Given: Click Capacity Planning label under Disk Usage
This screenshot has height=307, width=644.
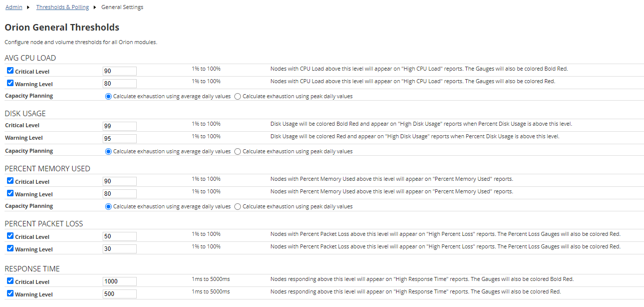Looking at the screenshot, I should click(x=29, y=151).
